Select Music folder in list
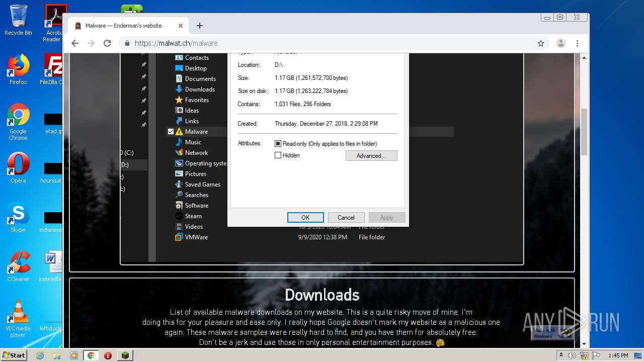 tap(188, 142)
